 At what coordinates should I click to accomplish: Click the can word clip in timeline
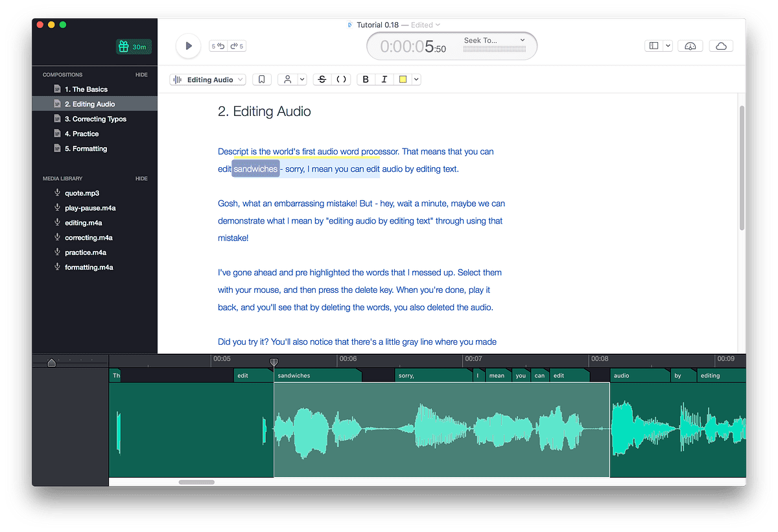pyautogui.click(x=540, y=375)
